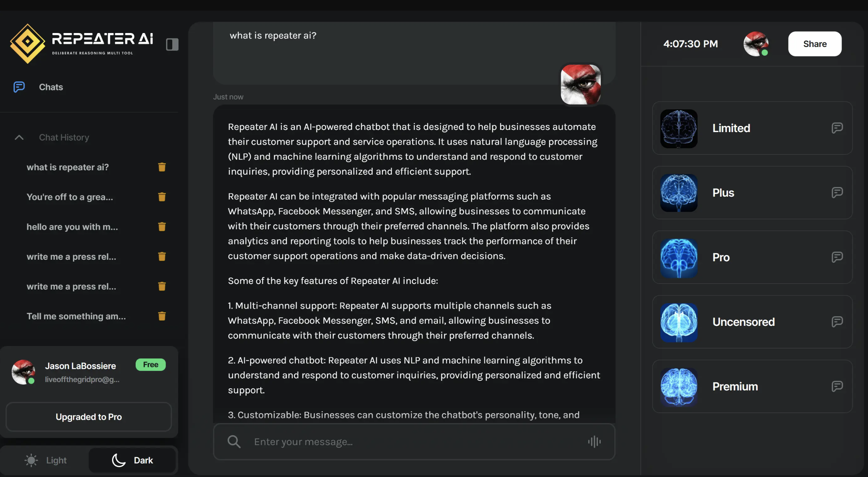
Task: Collapse the Chat History section
Action: coord(19,138)
